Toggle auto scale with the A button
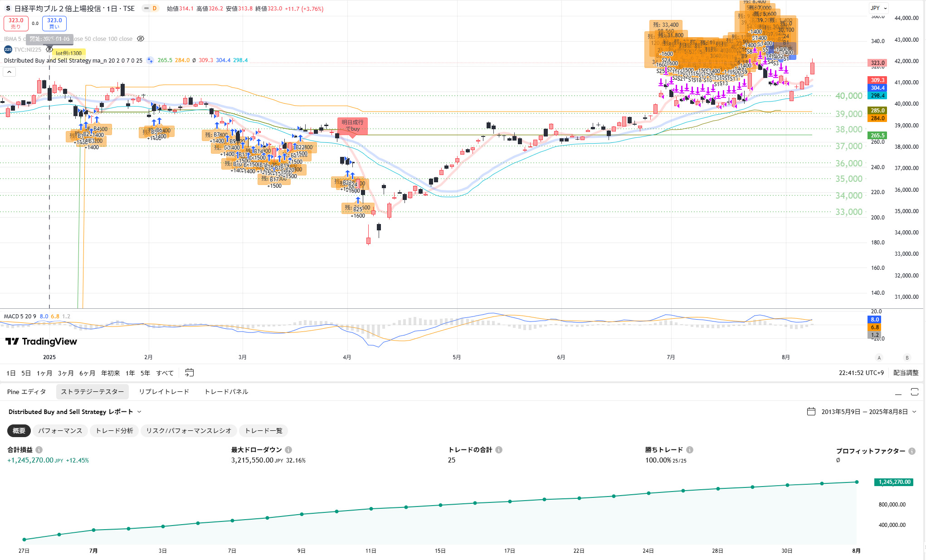This screenshot has height=560, width=926. click(879, 358)
